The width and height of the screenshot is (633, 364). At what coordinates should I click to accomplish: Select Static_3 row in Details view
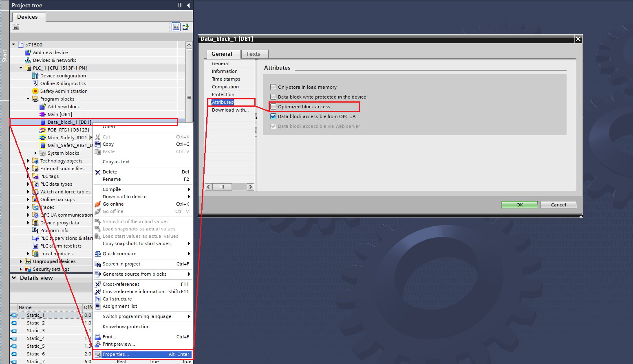tap(51, 331)
